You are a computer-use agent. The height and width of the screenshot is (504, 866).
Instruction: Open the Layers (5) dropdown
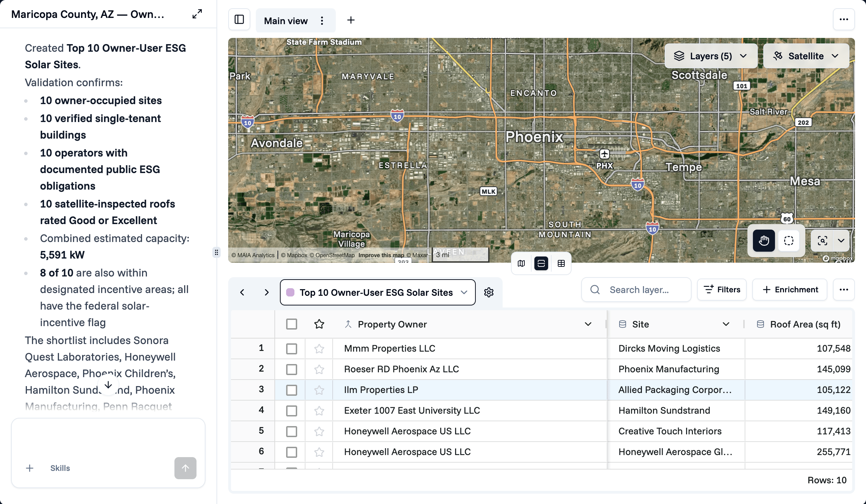711,56
